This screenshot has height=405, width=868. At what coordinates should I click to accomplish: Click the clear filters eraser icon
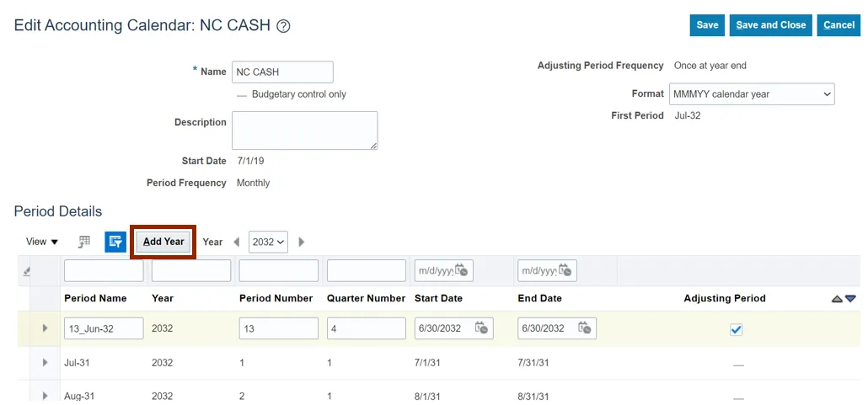pos(26,271)
